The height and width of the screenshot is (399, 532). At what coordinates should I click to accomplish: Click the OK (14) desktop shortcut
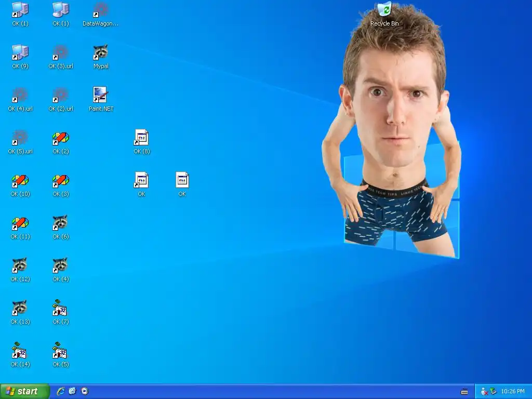20,355
